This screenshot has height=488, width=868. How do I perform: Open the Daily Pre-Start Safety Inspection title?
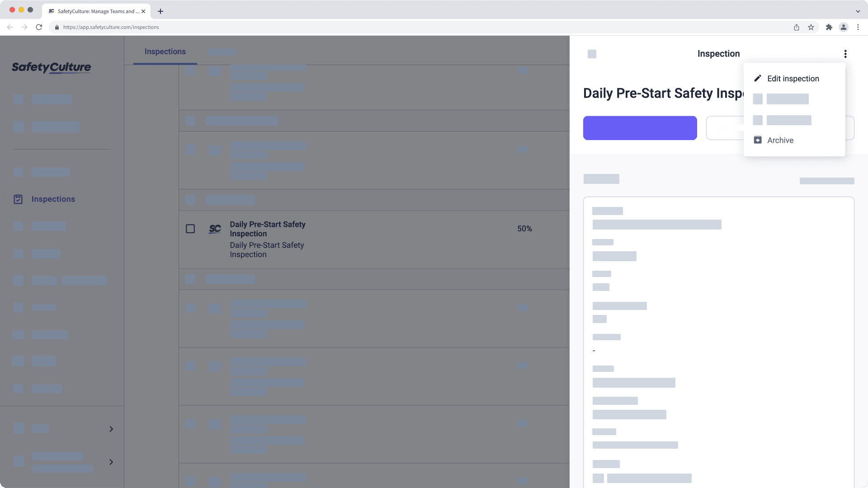(267, 229)
